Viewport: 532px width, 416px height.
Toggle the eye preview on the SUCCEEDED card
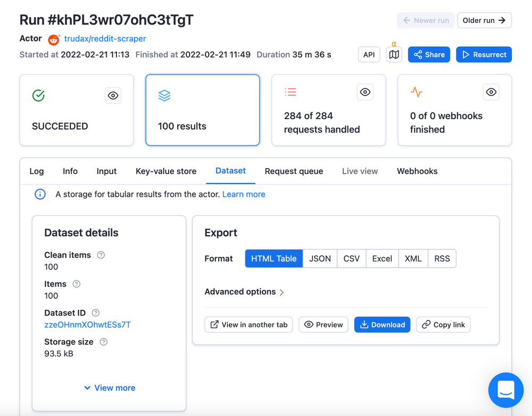pyautogui.click(x=113, y=95)
